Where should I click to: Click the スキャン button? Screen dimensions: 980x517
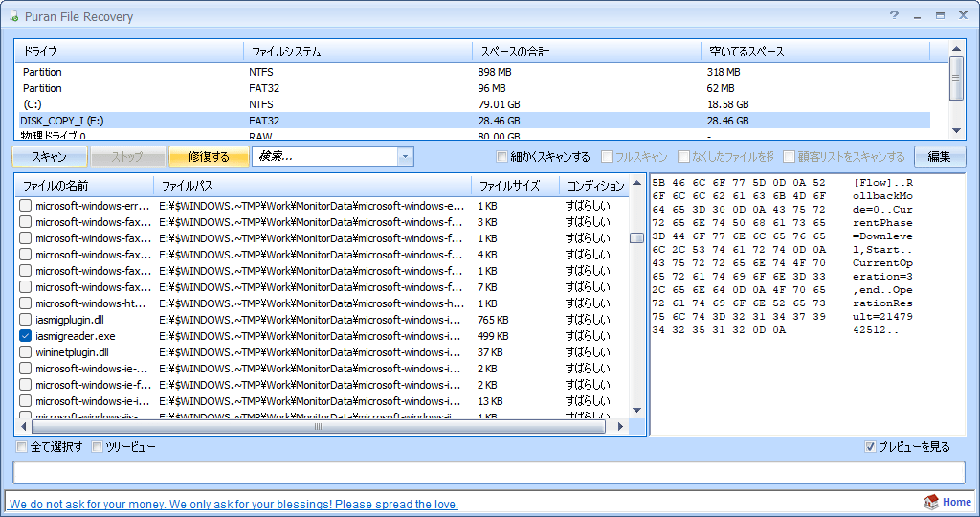pyautogui.click(x=49, y=157)
